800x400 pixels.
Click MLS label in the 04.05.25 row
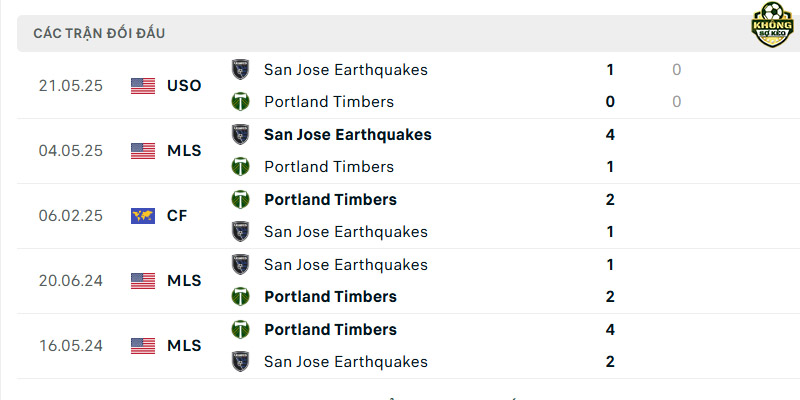(x=184, y=151)
